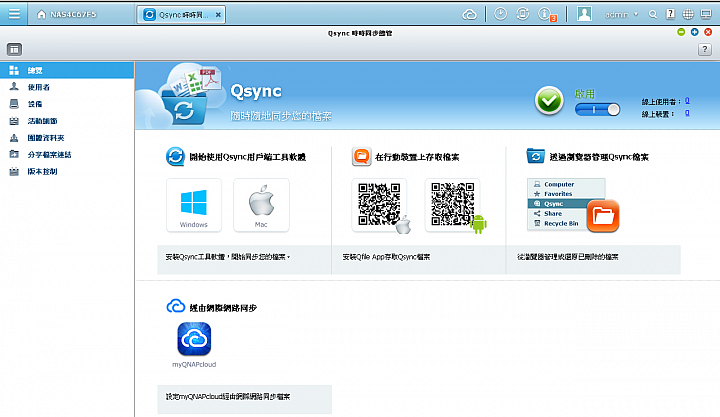Open external devices icon
Image resolution: width=720 pixels, height=417 pixels.
[522, 14]
